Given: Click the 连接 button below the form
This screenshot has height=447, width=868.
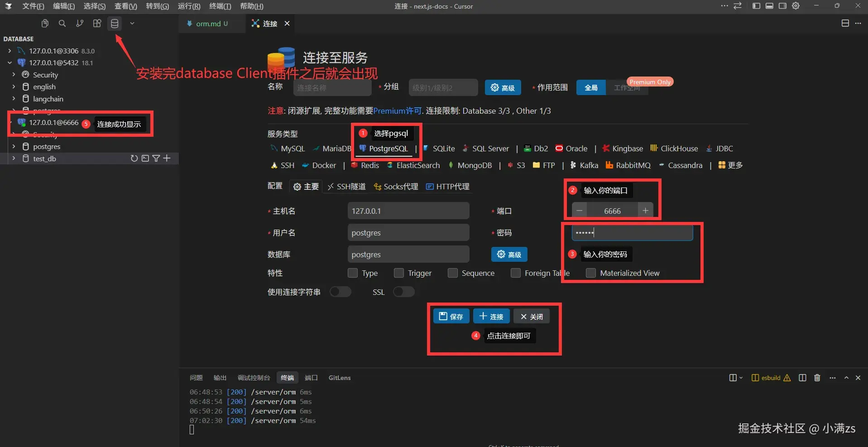Looking at the screenshot, I should pyautogui.click(x=491, y=317).
